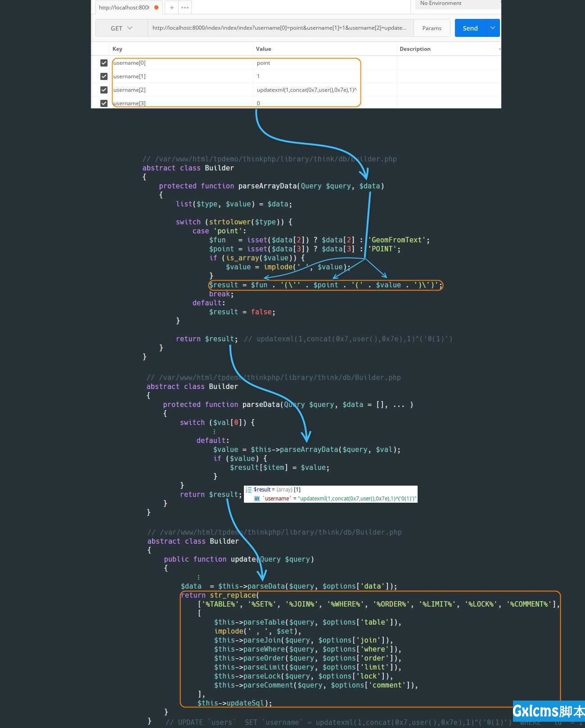Viewport: 585px width, 728px height.
Task: Edit the username[0] key cell
Action: click(181, 63)
